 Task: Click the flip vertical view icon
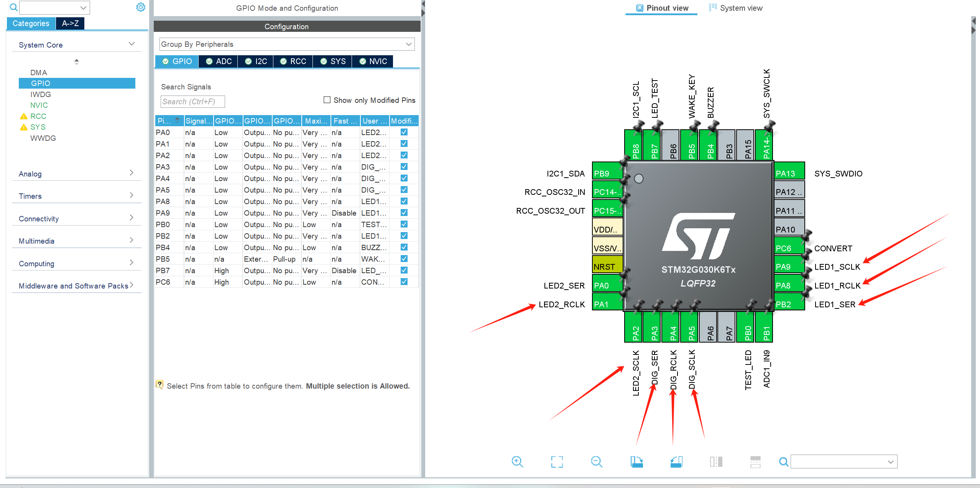pyautogui.click(x=755, y=462)
